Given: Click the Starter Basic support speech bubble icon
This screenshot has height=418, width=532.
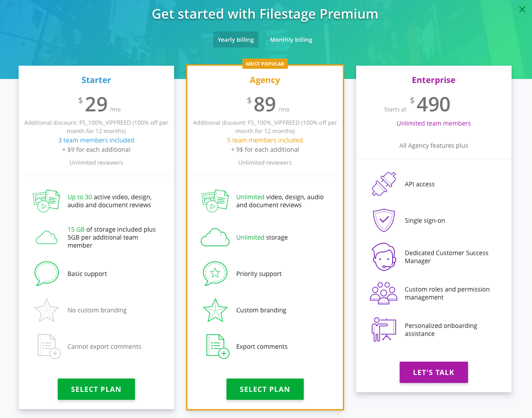Looking at the screenshot, I should pos(46,274).
